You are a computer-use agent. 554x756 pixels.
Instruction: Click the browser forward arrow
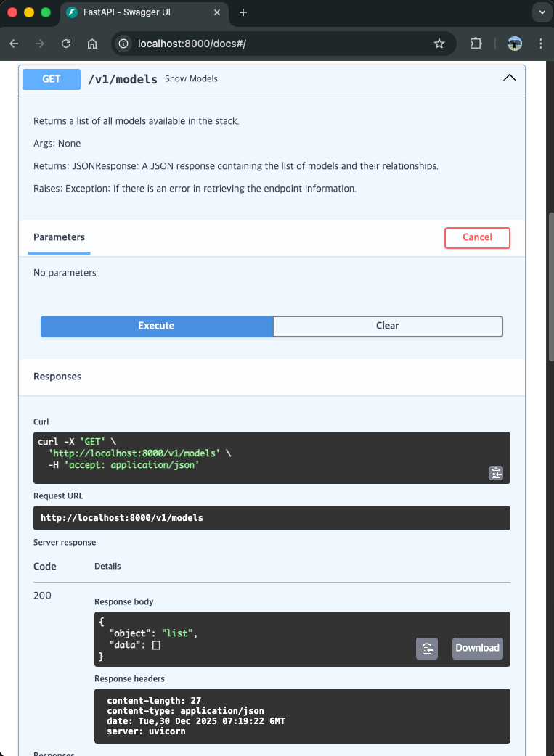click(40, 44)
